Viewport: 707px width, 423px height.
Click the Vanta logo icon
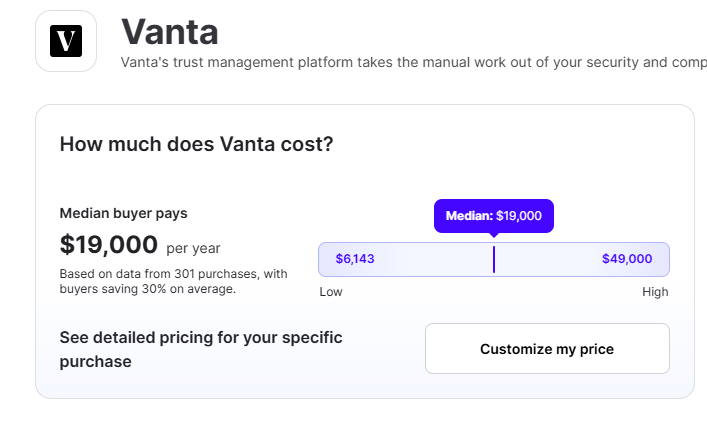pyautogui.click(x=66, y=41)
